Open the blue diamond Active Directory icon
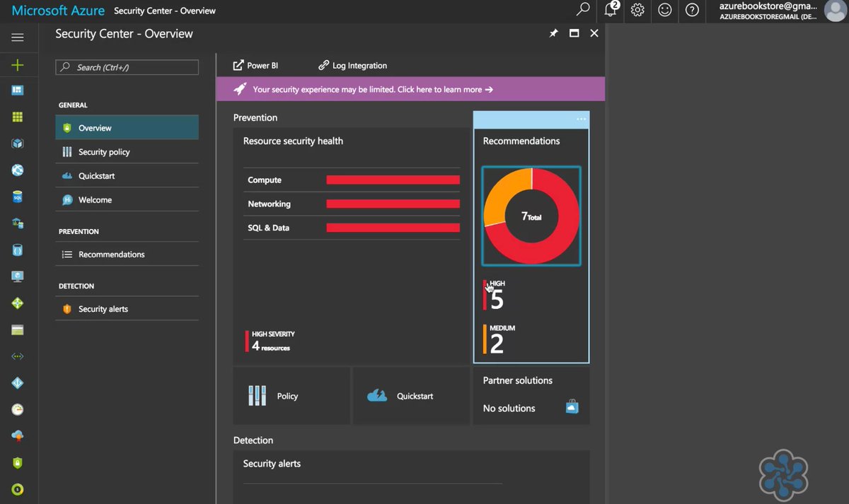849x504 pixels. [x=18, y=383]
